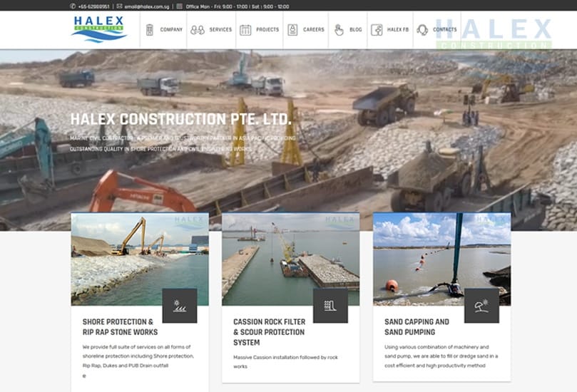Click "We provide full suite of services" description
577x392 pixels.
(138, 356)
